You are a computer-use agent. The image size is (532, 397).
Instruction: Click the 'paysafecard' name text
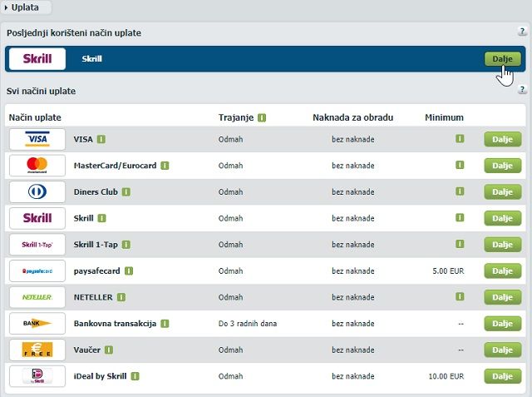pos(97,271)
